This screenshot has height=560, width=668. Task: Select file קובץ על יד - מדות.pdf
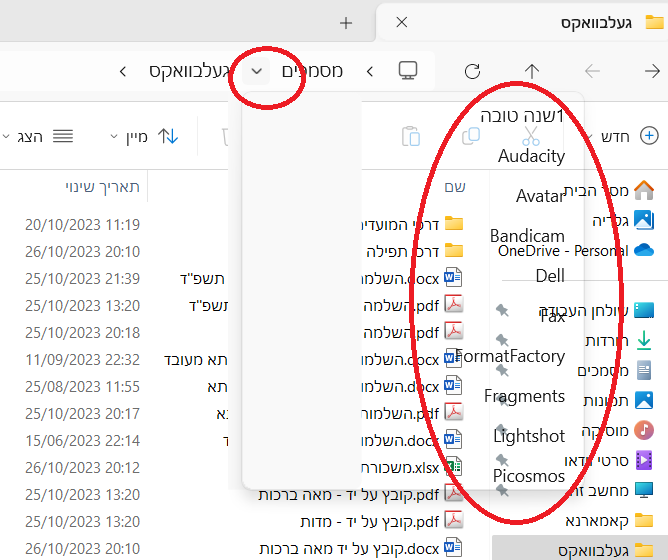pos(369,521)
